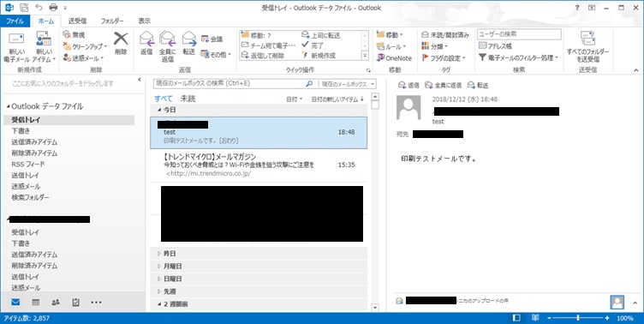The image size is (644, 324).
Task: Open the 日付 arrange-by dropdown
Action: coord(294,99)
